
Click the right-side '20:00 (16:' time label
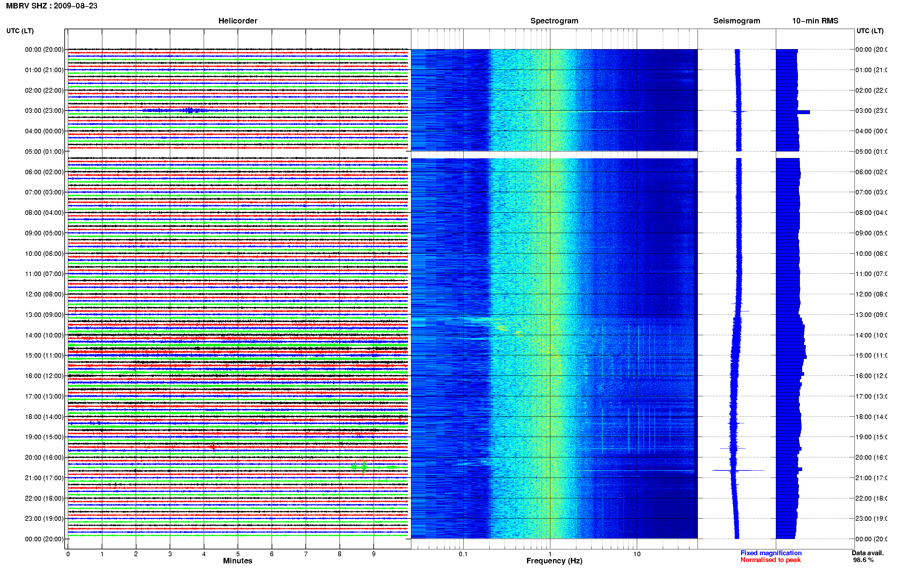pos(871,458)
